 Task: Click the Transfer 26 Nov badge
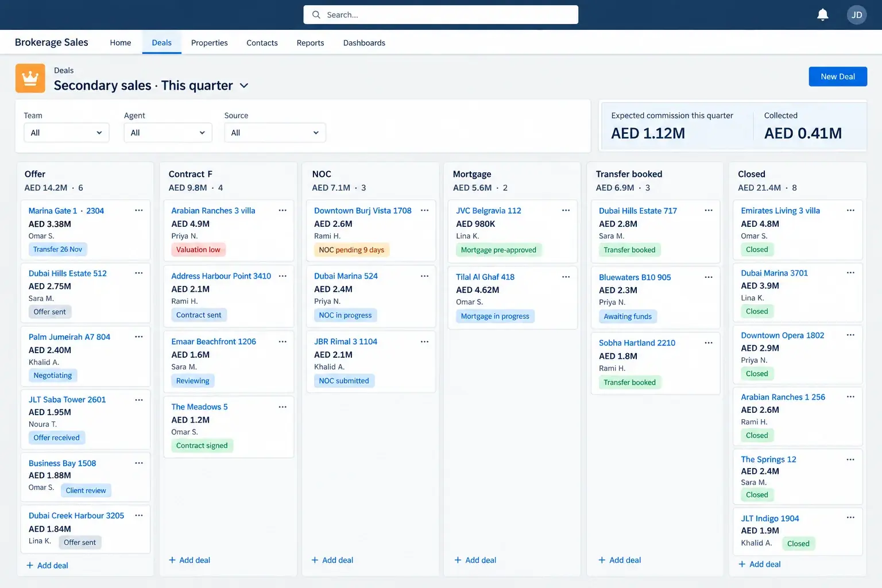pyautogui.click(x=57, y=249)
